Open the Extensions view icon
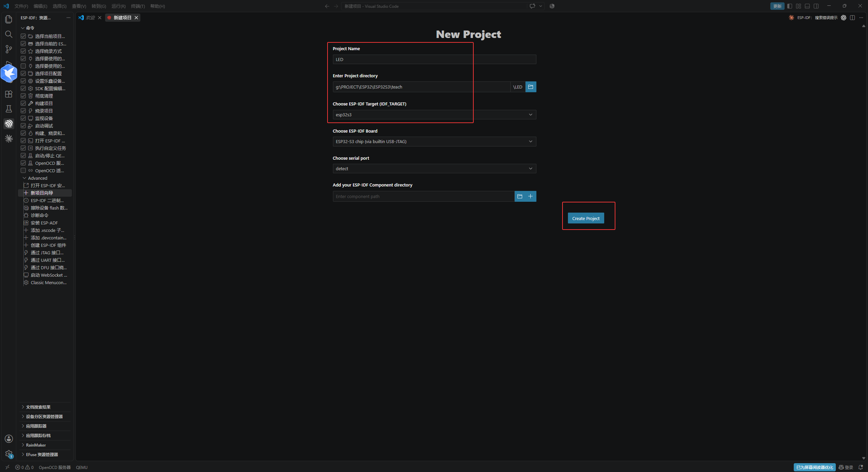The height and width of the screenshot is (472, 868). [x=9, y=94]
